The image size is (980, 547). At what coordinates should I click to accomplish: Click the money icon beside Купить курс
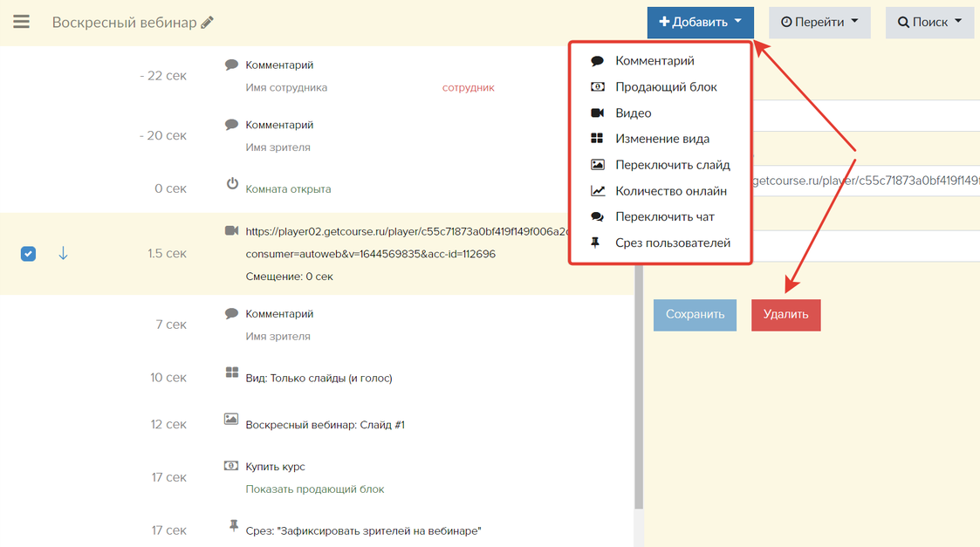tap(231, 466)
